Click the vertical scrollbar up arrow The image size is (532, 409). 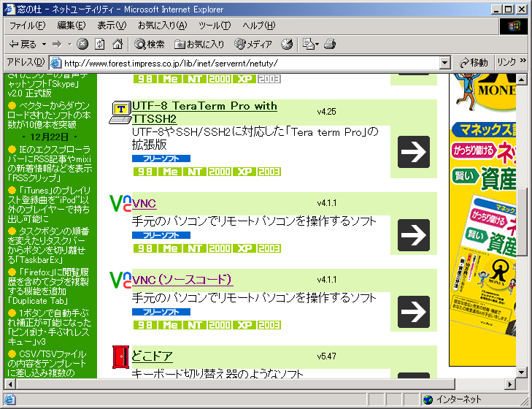click(x=522, y=80)
